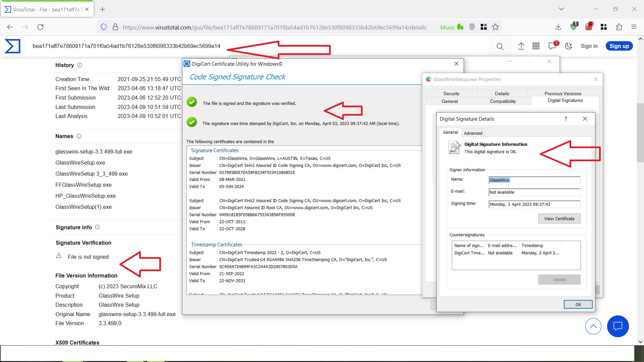Show History section info tooltip icon

click(x=79, y=65)
